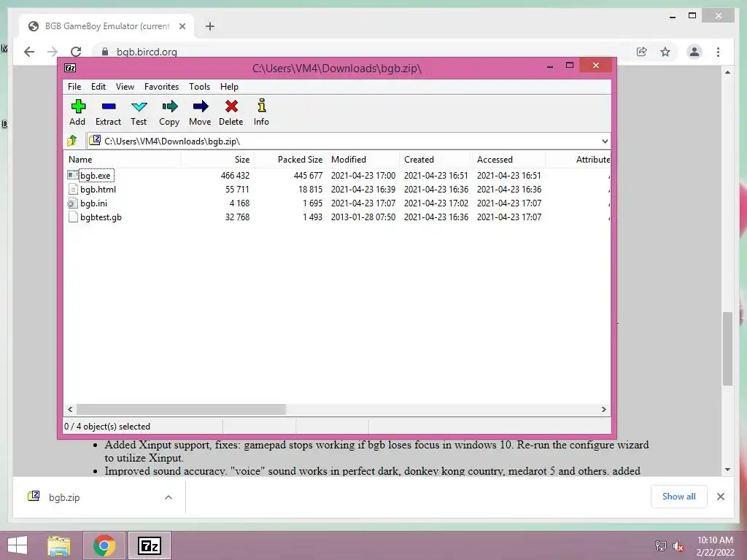
Task: Open the File menu
Action: 74,87
